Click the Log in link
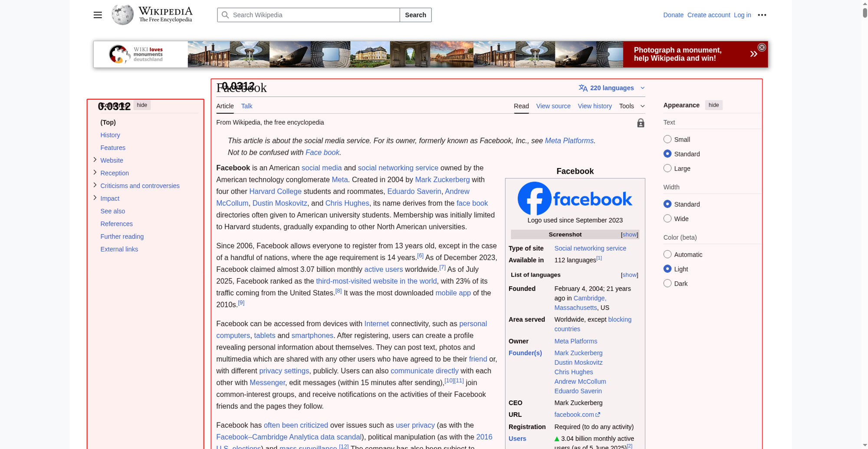This screenshot has width=868, height=449. [x=742, y=15]
